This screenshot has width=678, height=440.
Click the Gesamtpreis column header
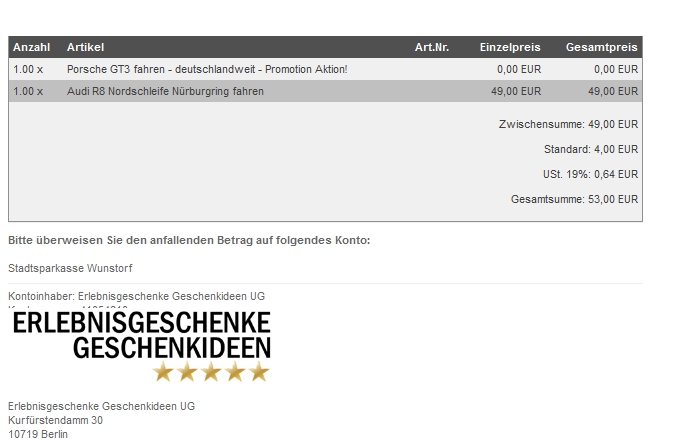coord(601,47)
